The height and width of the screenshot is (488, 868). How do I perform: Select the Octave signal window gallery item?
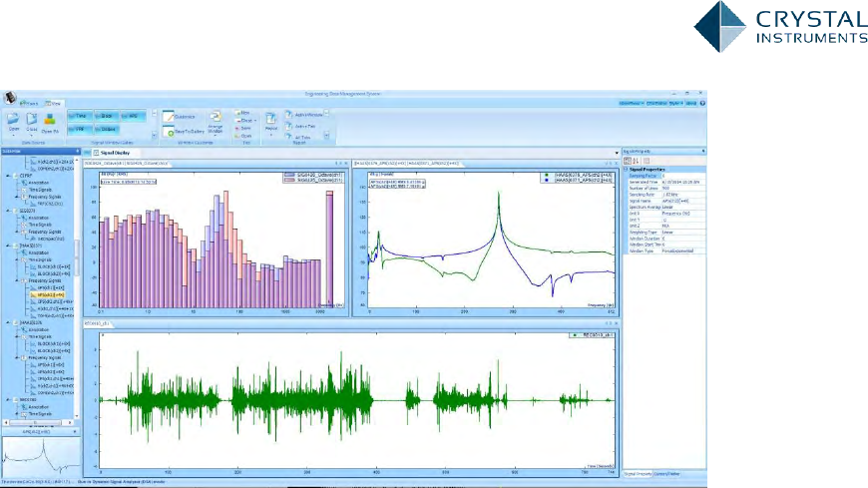coord(105,129)
